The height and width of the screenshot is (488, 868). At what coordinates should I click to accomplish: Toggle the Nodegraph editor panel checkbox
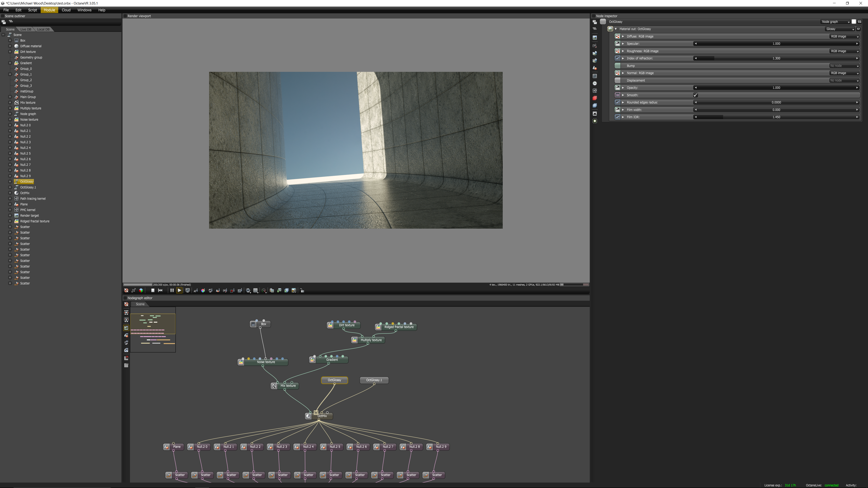click(125, 298)
